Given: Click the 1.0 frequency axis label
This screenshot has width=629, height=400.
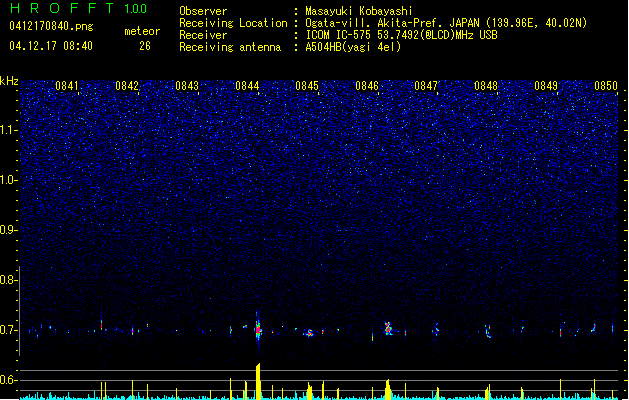Looking at the screenshot, I should click(9, 180).
